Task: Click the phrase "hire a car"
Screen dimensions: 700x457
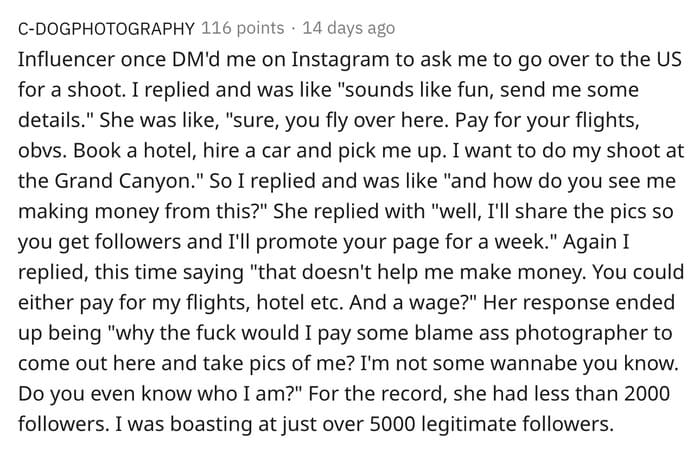Action: coord(243,151)
